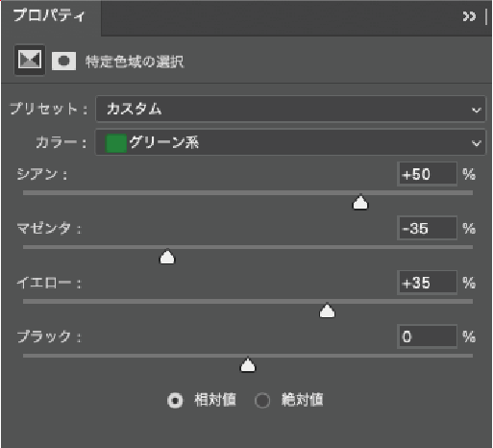The image size is (493, 448).
Task: Select the 相対値 radio button
Action: [175, 400]
